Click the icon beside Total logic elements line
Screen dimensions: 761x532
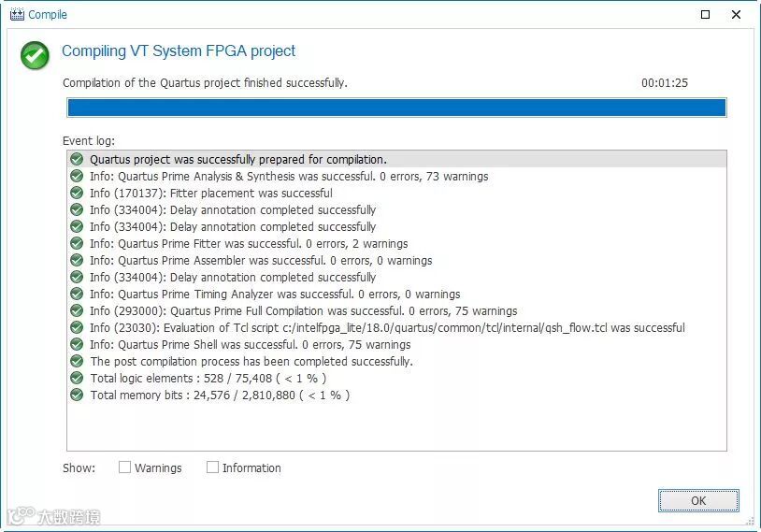tap(77, 379)
